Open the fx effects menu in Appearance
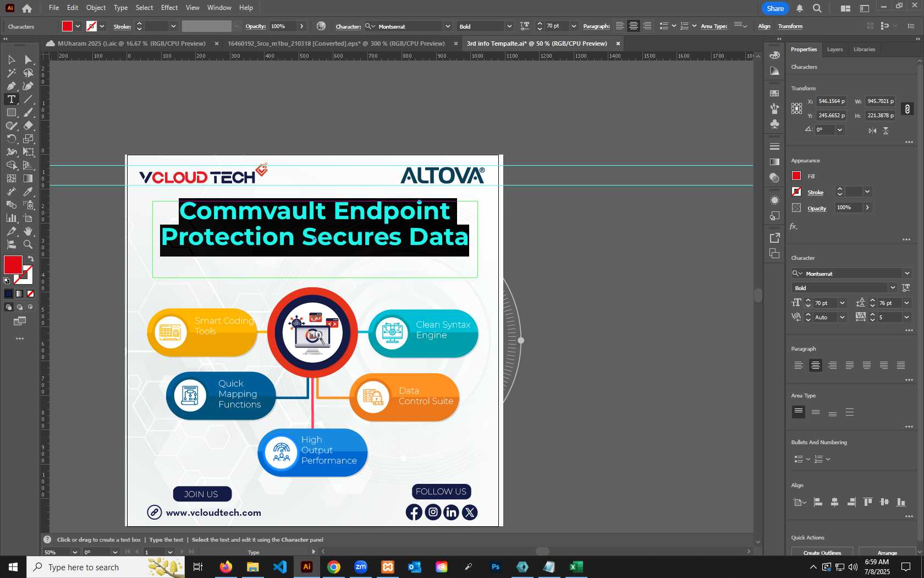 click(x=794, y=226)
